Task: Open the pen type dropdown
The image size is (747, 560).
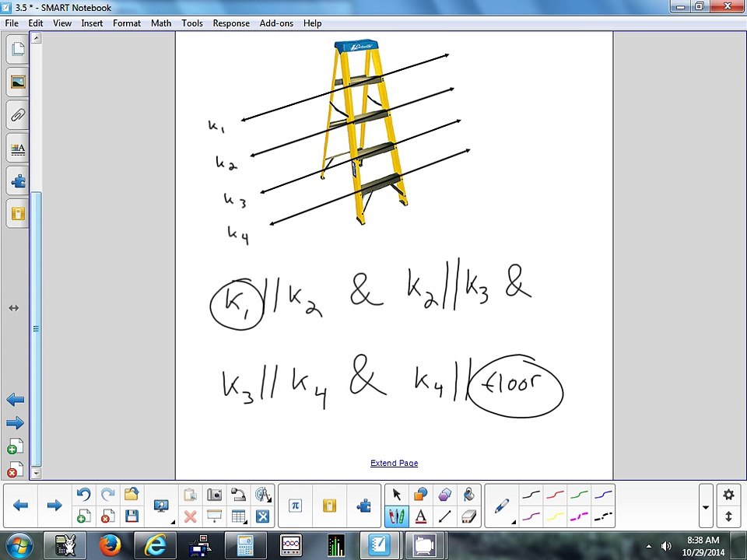Action: click(502, 506)
